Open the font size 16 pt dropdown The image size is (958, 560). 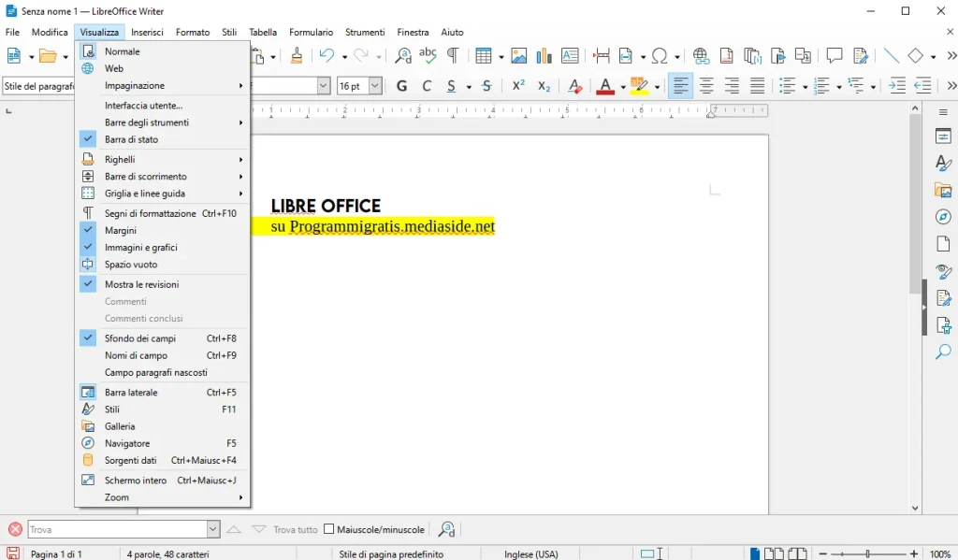375,86
